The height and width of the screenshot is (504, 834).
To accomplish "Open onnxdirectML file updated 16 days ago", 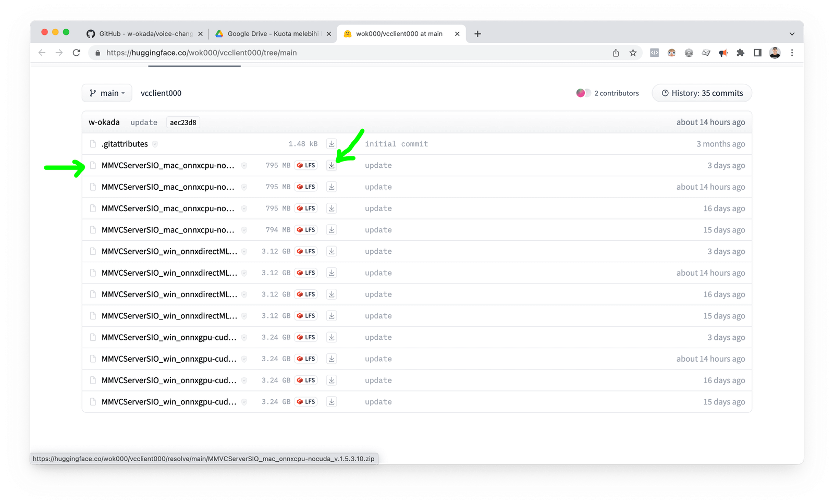I will 169,294.
